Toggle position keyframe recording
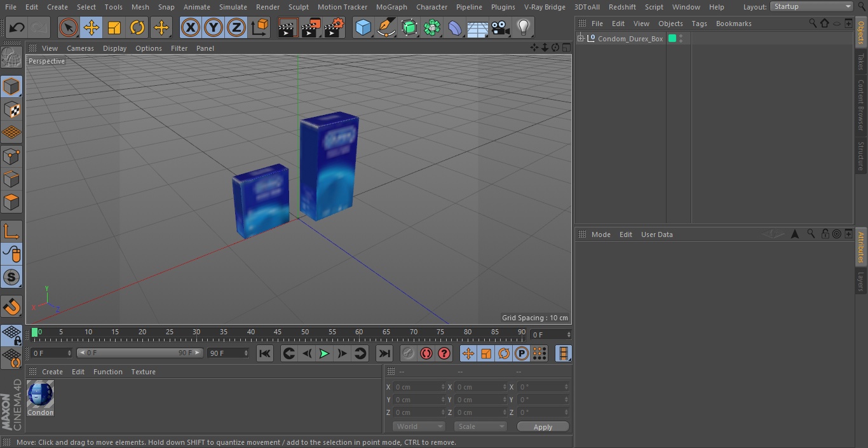Screen dimensions: 868x448 pyautogui.click(x=468, y=353)
